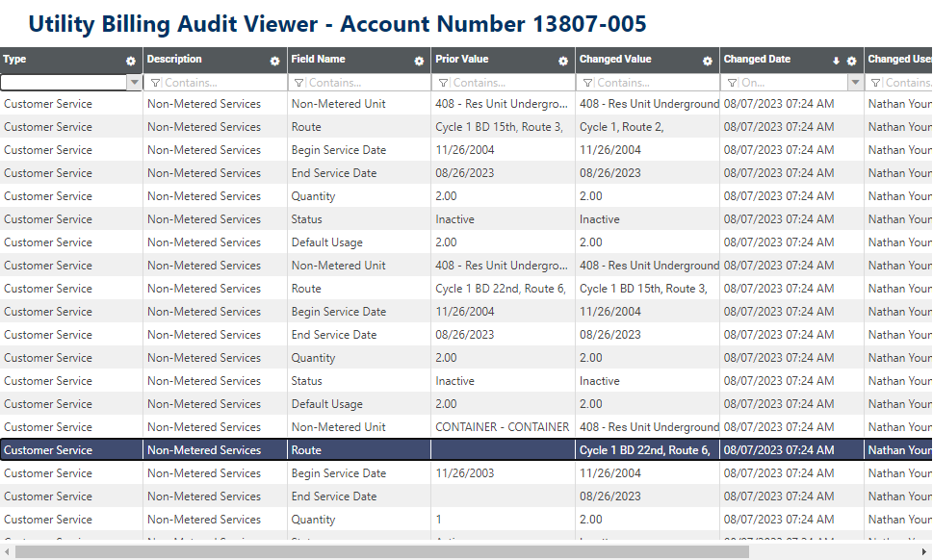Sort by the Description column header
The width and height of the screenshot is (933, 560).
tap(174, 59)
